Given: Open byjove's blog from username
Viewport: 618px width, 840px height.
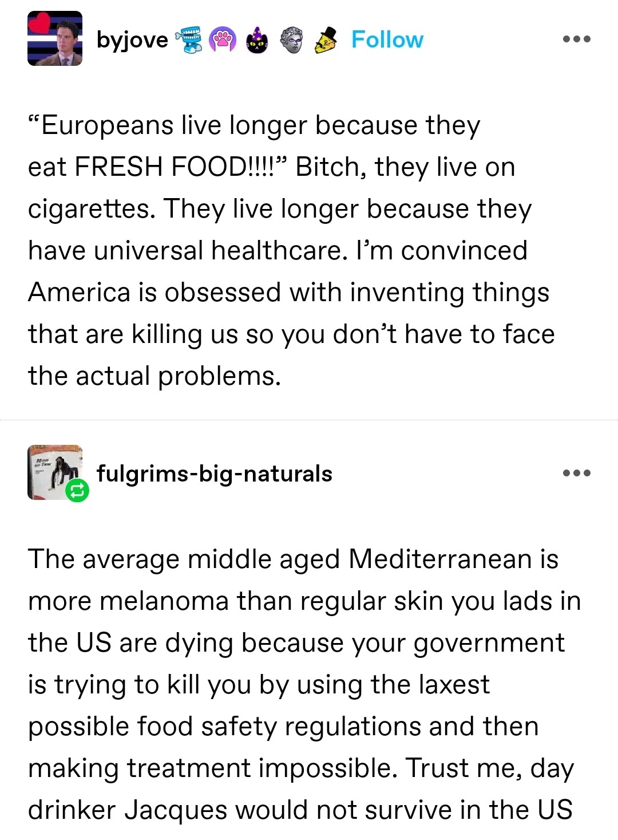Looking at the screenshot, I should tap(132, 40).
